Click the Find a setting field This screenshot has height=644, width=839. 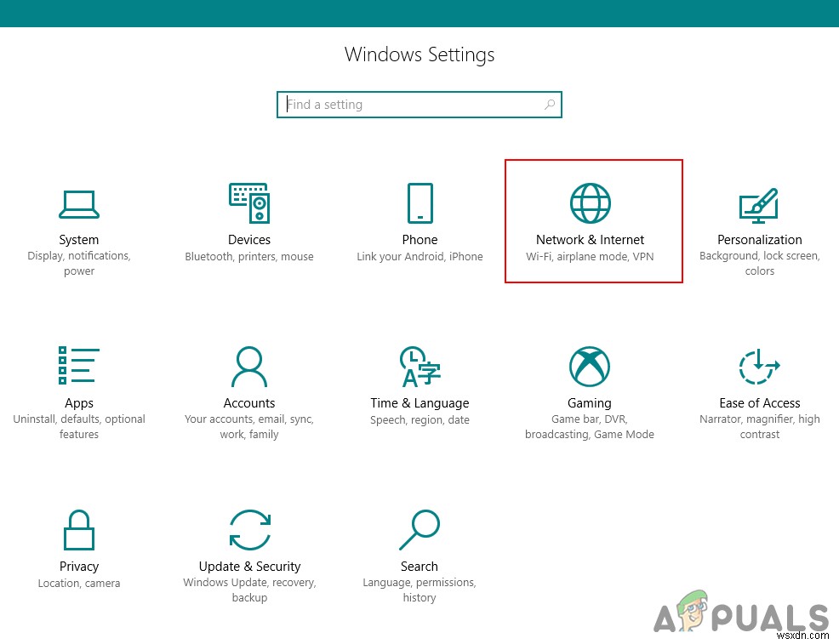tap(419, 105)
